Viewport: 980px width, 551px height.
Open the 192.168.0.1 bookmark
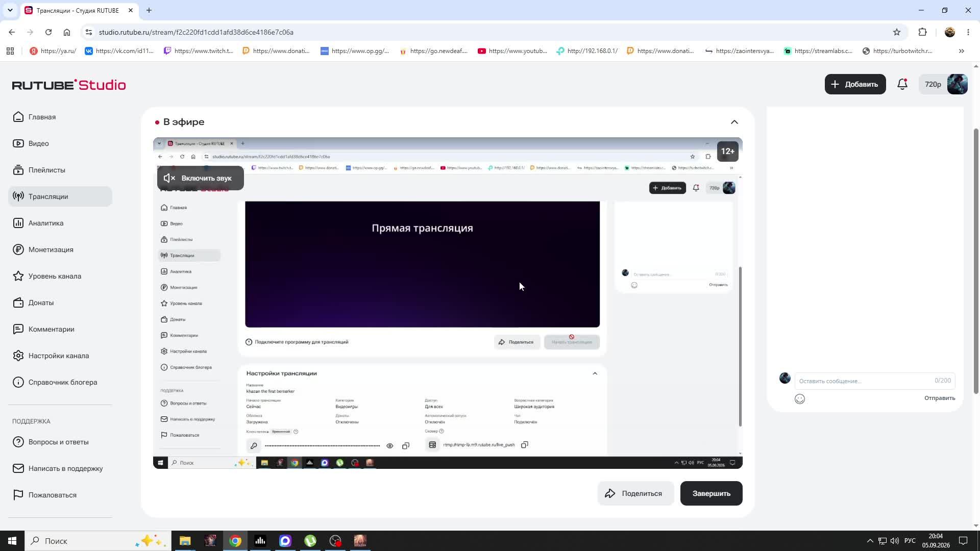tap(587, 51)
